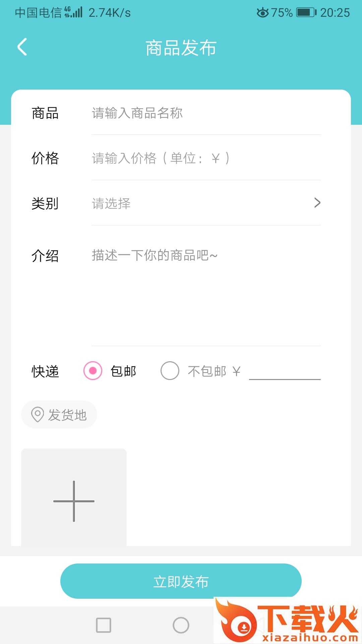Open the 请选择 category selector

pyautogui.click(x=111, y=204)
